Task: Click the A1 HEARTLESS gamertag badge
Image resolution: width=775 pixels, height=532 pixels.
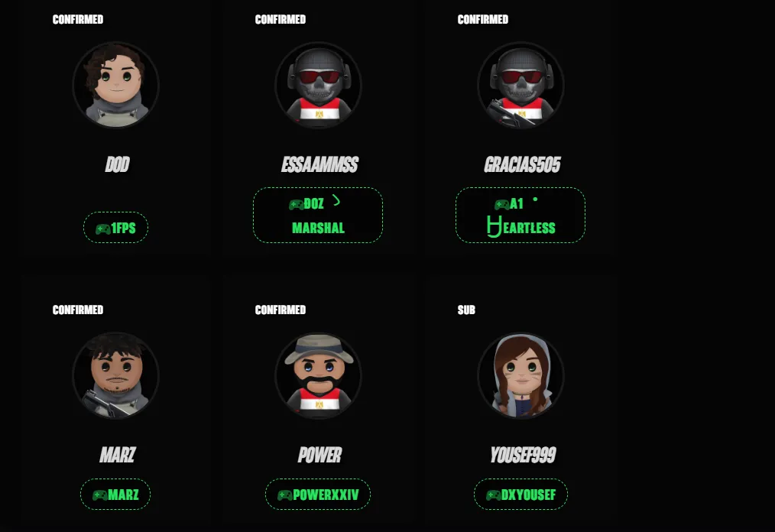Action: (520, 215)
